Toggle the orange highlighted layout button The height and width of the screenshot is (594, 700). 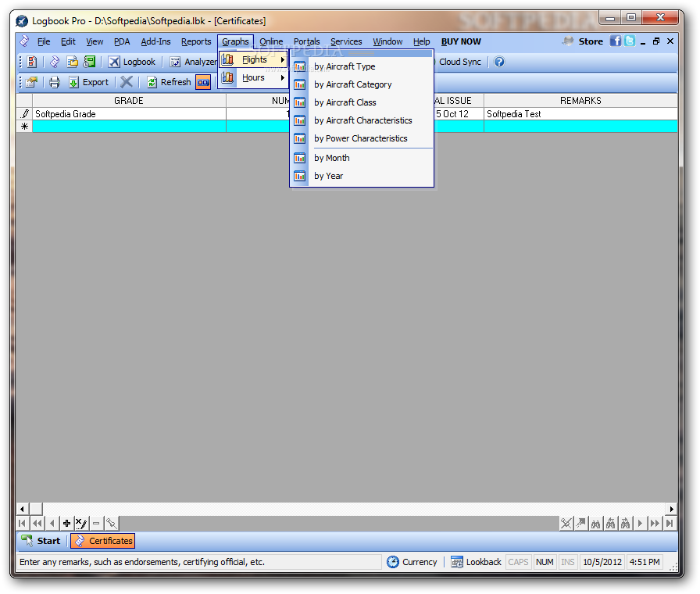(x=203, y=82)
